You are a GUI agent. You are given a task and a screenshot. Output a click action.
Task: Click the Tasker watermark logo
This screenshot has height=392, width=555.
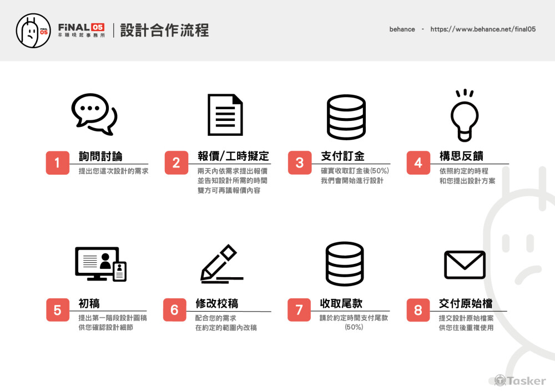(x=520, y=380)
